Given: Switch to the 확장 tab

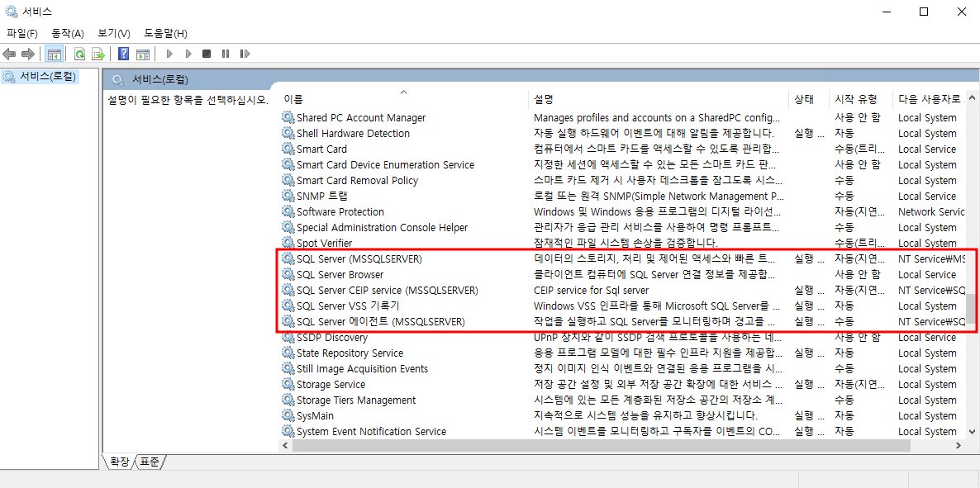Looking at the screenshot, I should pos(119,462).
